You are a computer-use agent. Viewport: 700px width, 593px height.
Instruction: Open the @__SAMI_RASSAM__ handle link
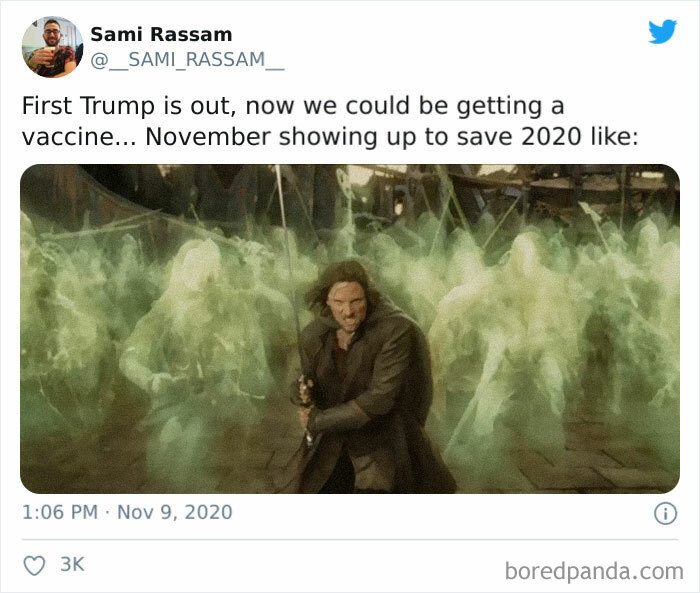pos(187,60)
